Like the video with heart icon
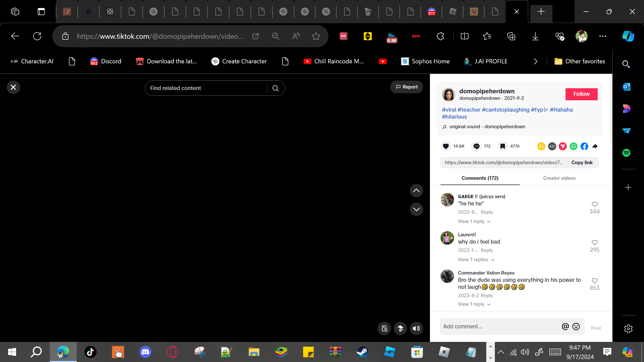Viewport: 644px width, 362px height. 446,146
